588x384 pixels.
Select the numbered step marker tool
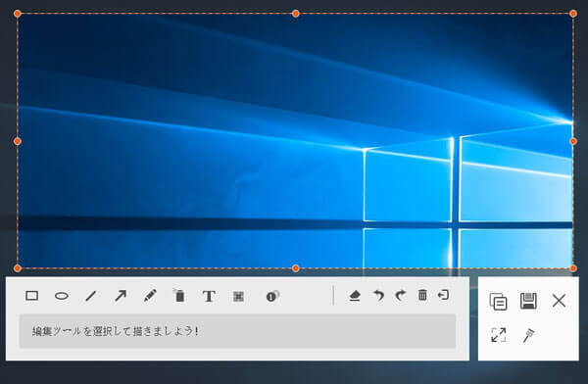(272, 296)
